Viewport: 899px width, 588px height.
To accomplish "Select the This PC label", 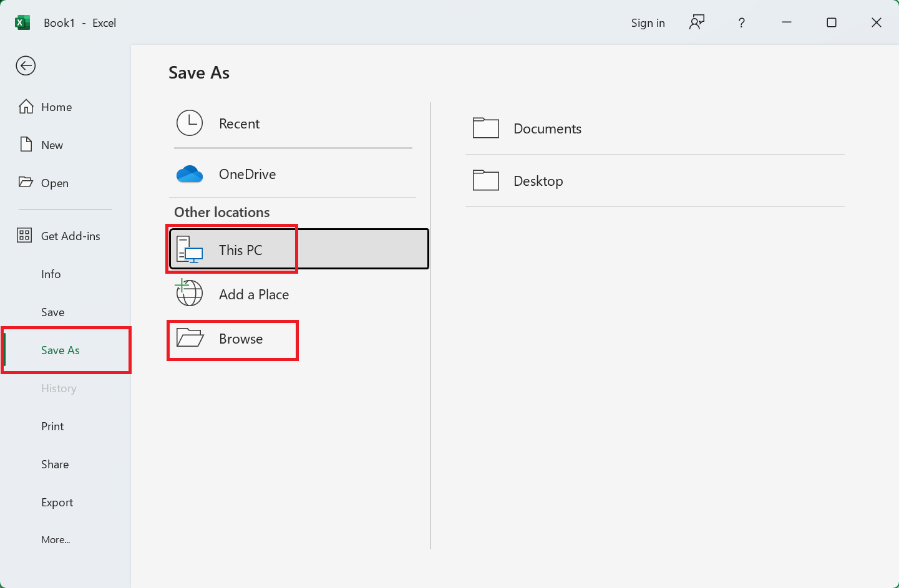I will click(240, 250).
